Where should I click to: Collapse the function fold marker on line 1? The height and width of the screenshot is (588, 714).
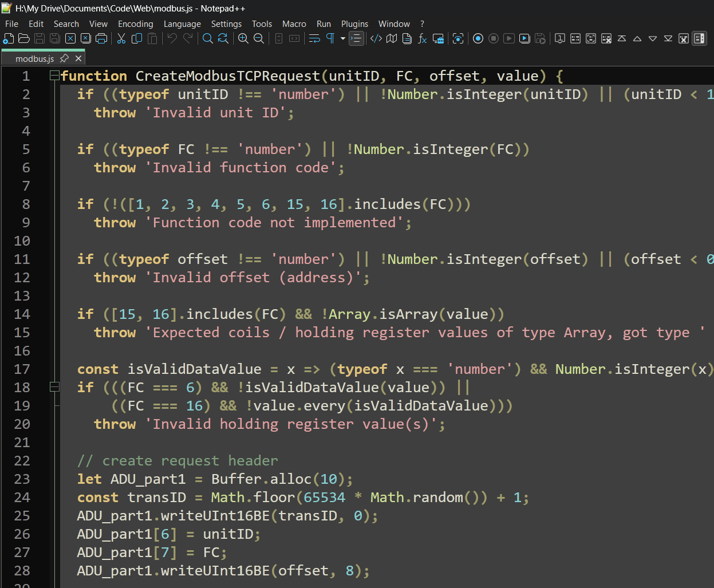point(54,76)
